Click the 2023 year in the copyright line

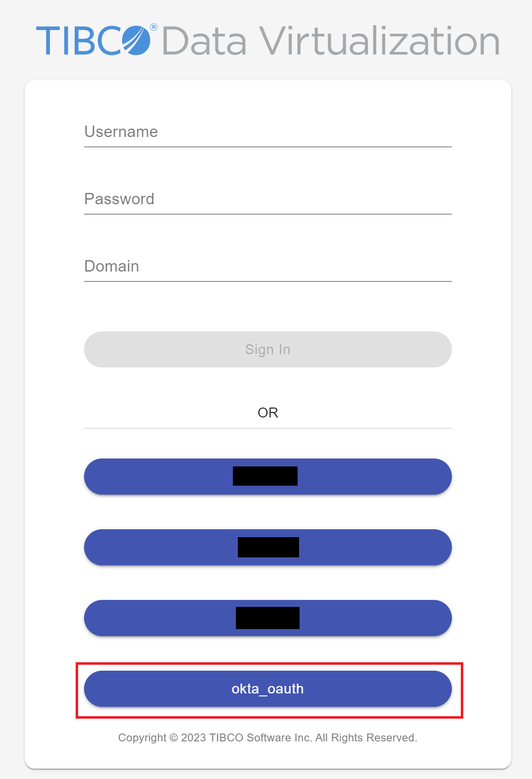coord(194,738)
